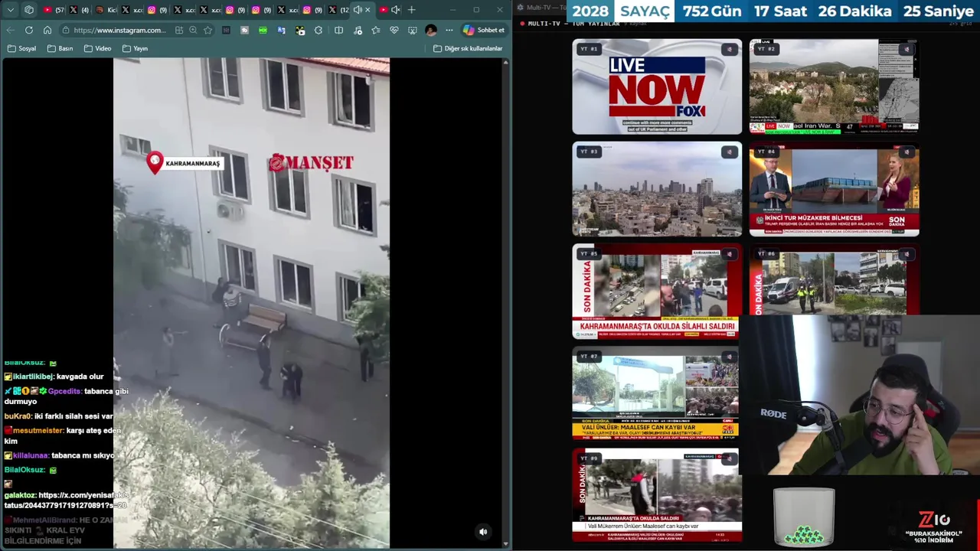This screenshot has height=551, width=980.
Task: Toggle mute on the YT #5 tile
Action: point(729,254)
